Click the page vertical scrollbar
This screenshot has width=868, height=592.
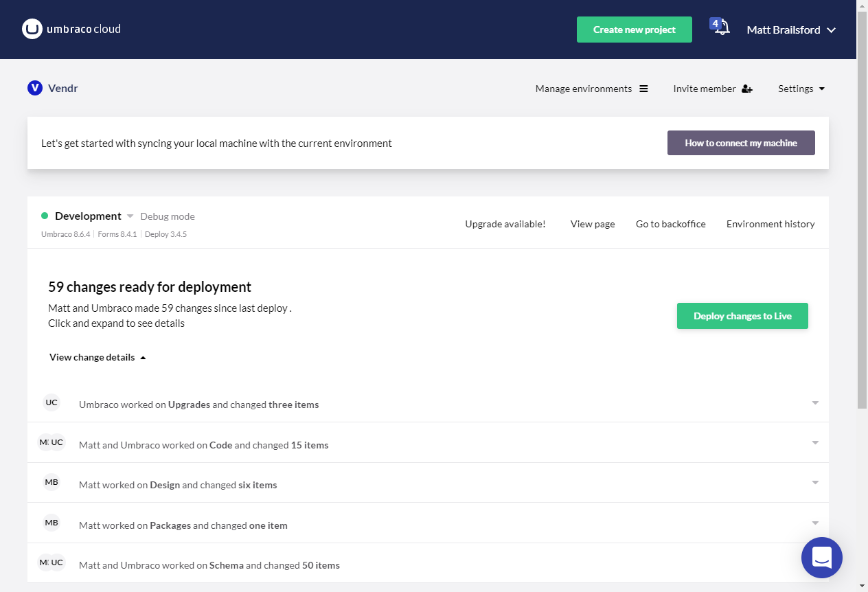point(862,206)
